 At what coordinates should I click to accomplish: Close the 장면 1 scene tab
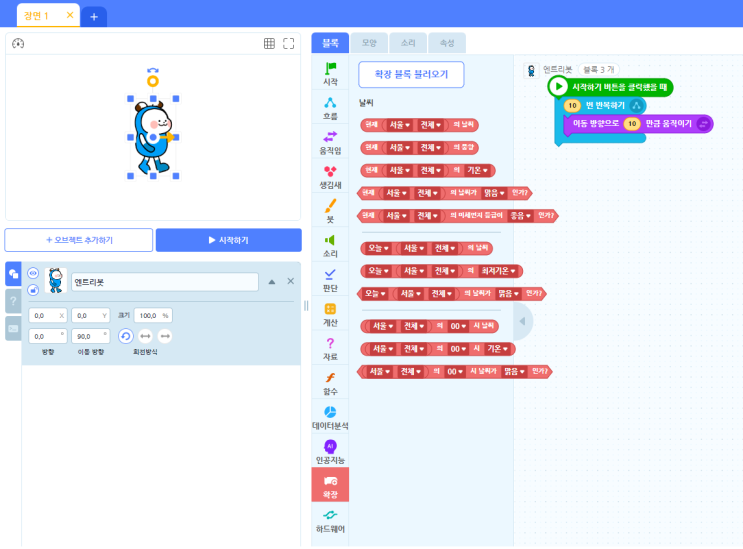[x=70, y=15]
